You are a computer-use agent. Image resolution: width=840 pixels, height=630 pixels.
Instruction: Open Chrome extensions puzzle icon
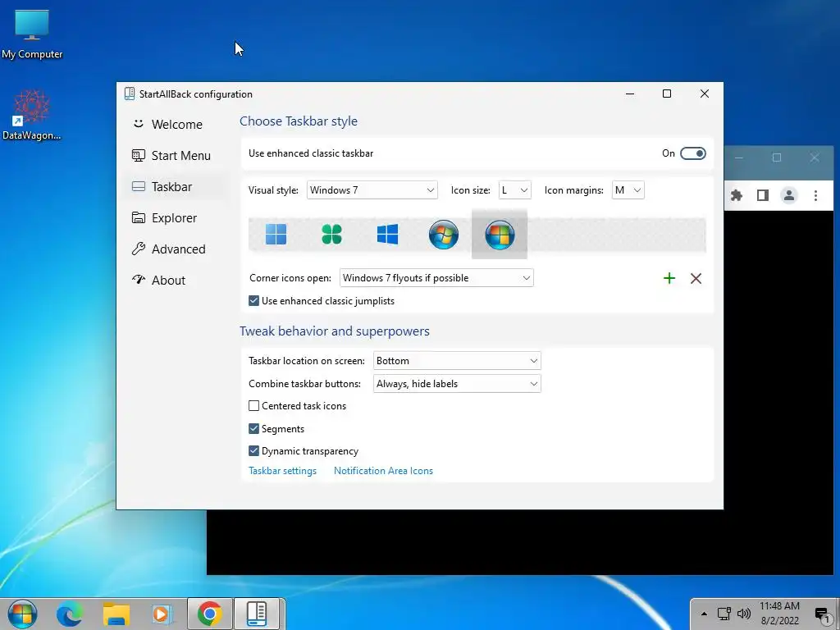(x=737, y=195)
